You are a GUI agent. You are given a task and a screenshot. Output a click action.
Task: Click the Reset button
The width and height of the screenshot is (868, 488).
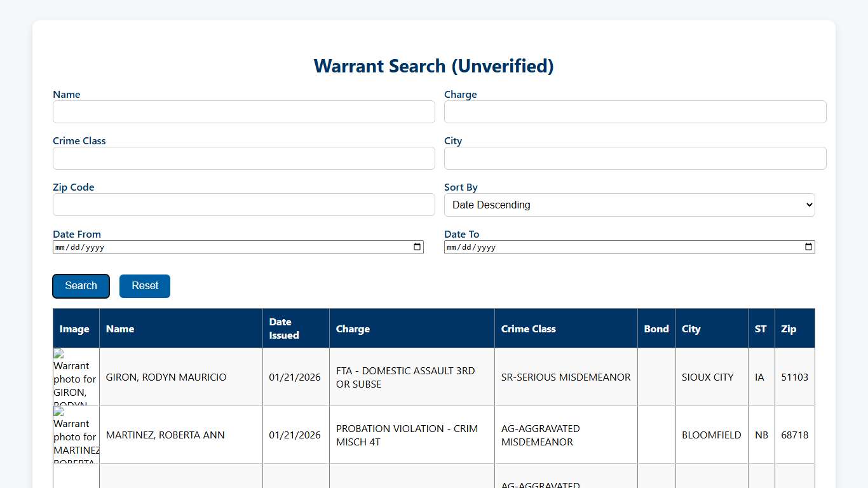144,286
